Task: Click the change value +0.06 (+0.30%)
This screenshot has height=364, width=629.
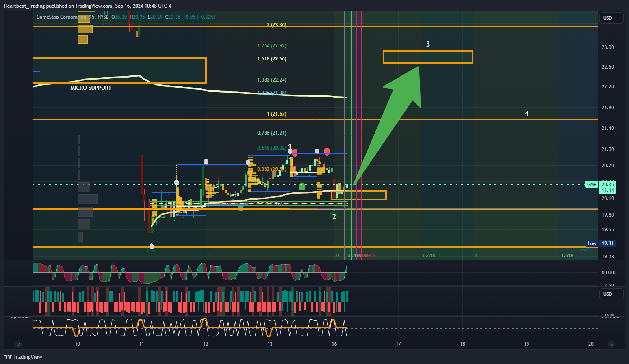Action: [x=199, y=17]
